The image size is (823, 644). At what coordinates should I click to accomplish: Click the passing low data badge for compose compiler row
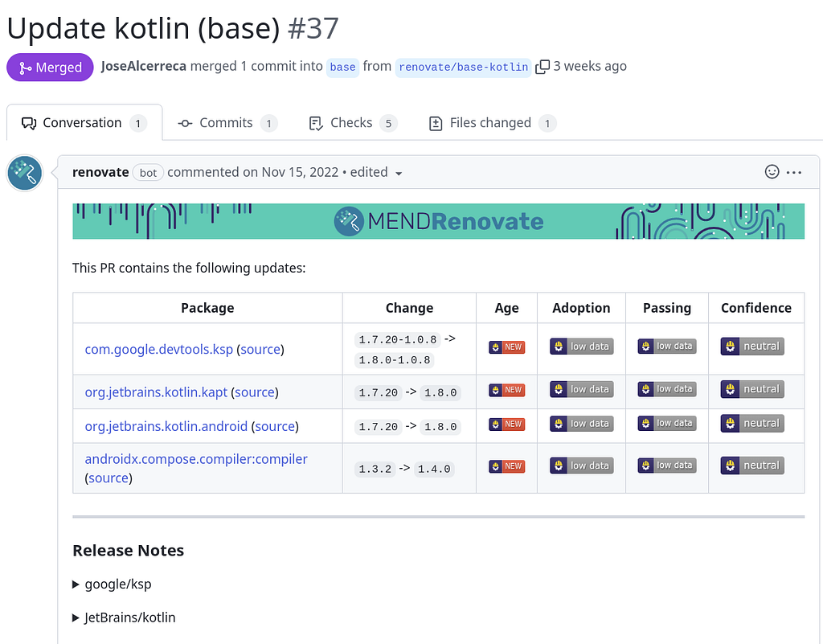(x=667, y=465)
